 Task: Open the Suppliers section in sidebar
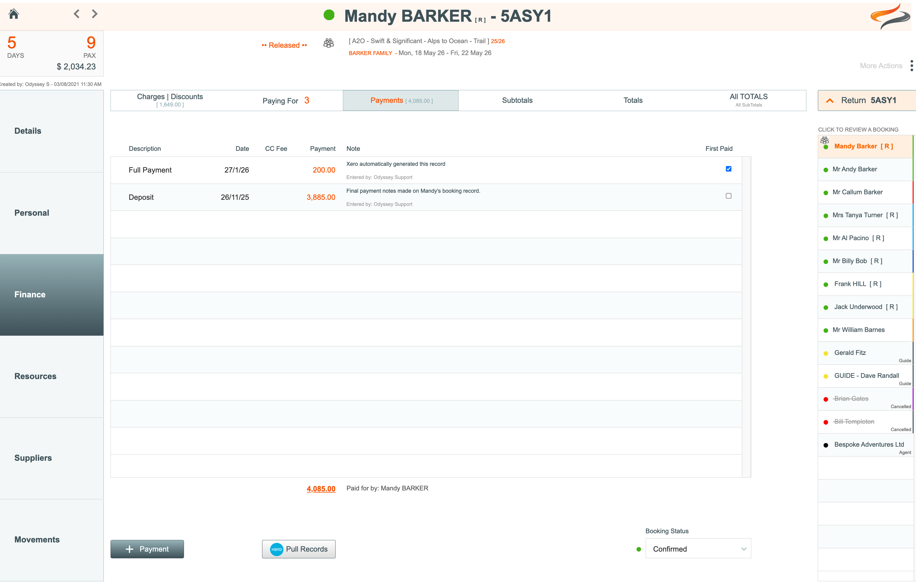click(x=51, y=458)
